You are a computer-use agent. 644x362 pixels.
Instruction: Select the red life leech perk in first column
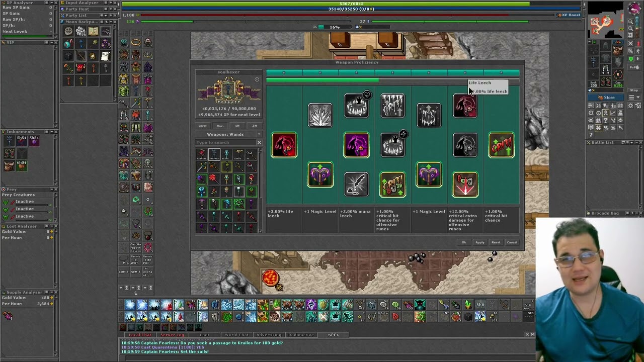tap(284, 145)
